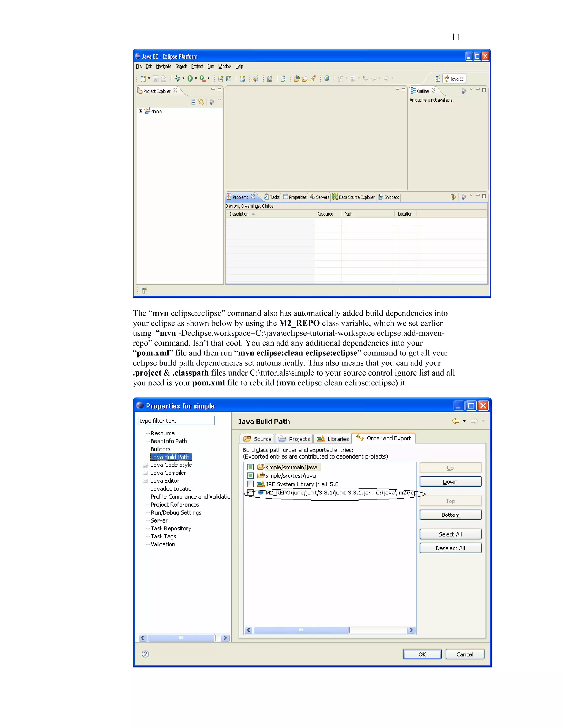Switch to the Servers tab
Viewport: 563px width, 728px height.
click(x=319, y=197)
